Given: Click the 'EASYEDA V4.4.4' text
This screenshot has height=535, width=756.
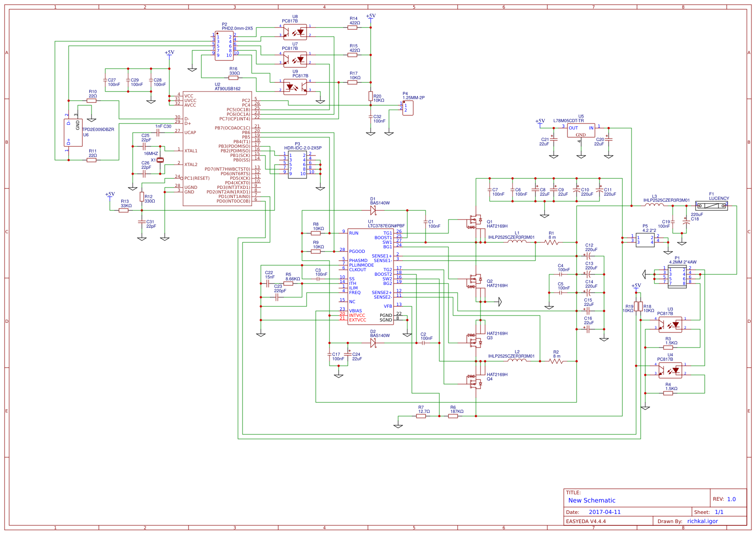Looking at the screenshot, I should coord(586,521).
